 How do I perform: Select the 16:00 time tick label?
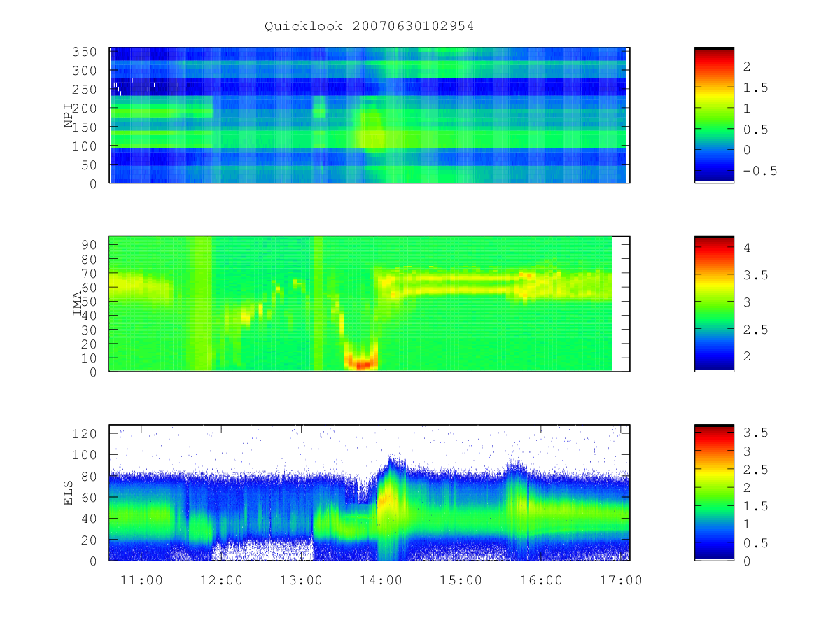tap(542, 580)
